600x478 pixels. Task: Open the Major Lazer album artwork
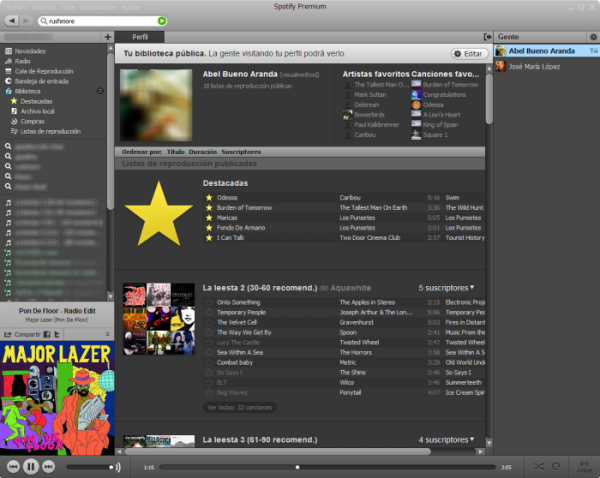click(x=57, y=398)
